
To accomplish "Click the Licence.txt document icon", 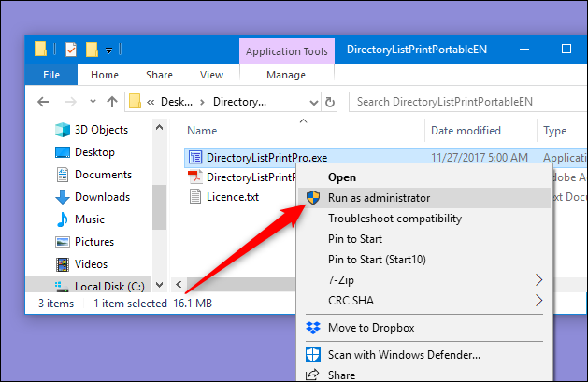I will point(195,197).
